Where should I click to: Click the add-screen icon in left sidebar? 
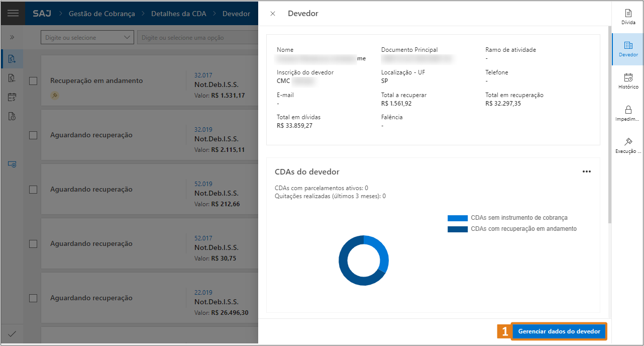point(12,164)
